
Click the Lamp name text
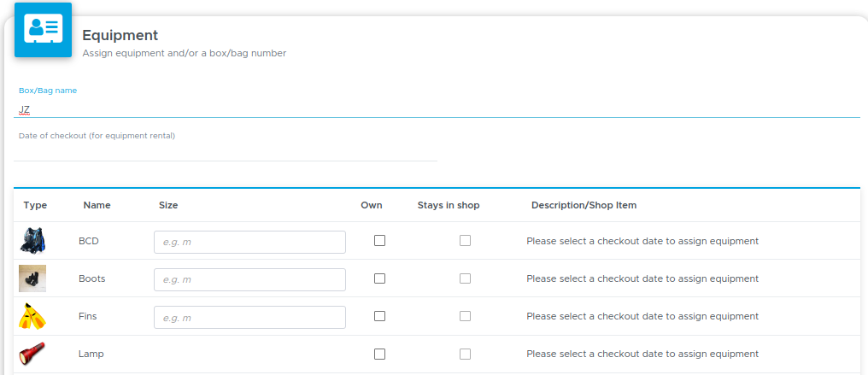pyautogui.click(x=91, y=354)
